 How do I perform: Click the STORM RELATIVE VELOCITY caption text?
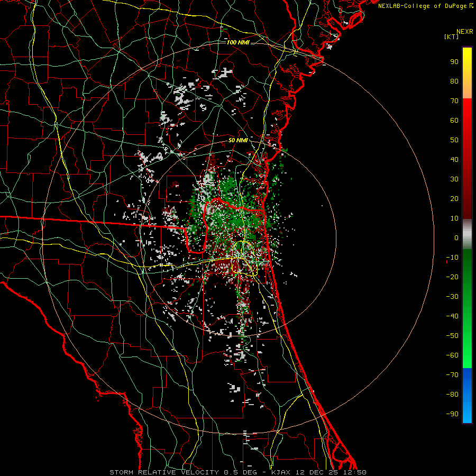click(x=164, y=472)
